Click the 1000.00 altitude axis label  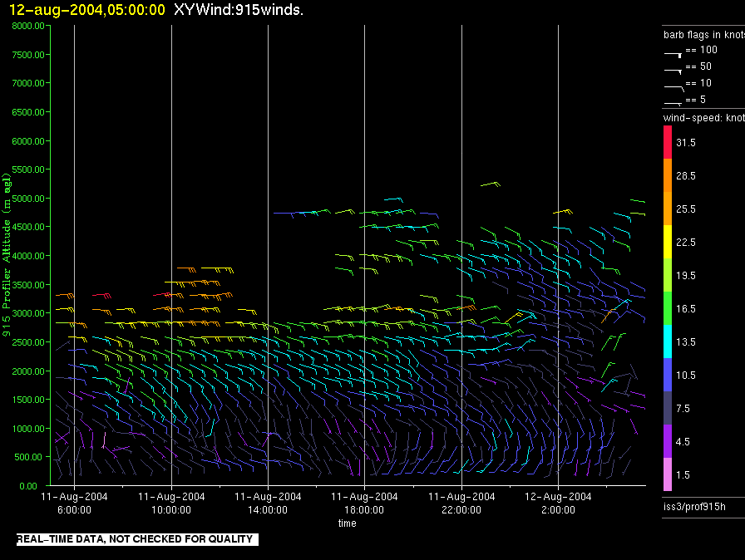(28, 429)
